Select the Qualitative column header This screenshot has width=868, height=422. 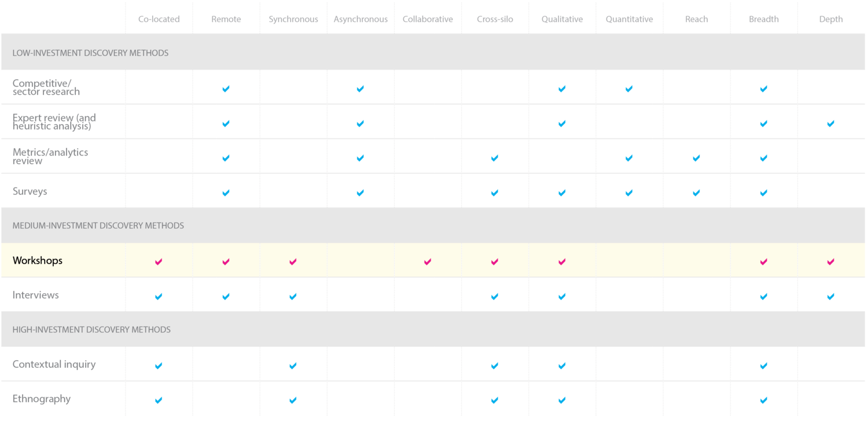point(562,19)
